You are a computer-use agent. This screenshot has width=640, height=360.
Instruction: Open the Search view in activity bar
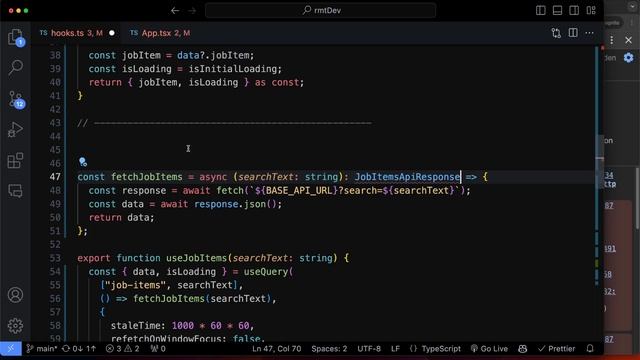pos(16,67)
